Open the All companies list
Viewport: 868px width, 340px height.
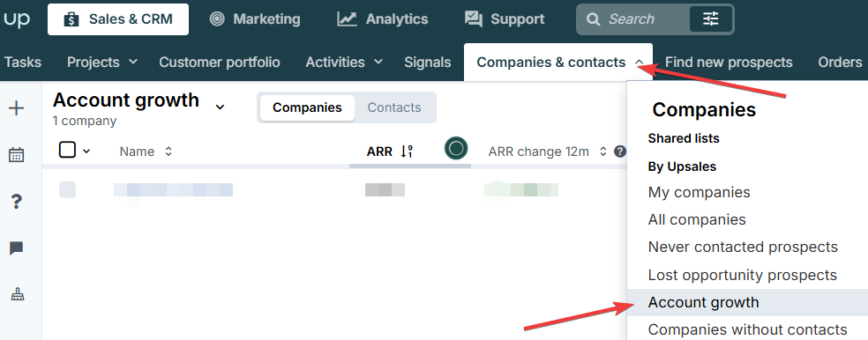[697, 219]
